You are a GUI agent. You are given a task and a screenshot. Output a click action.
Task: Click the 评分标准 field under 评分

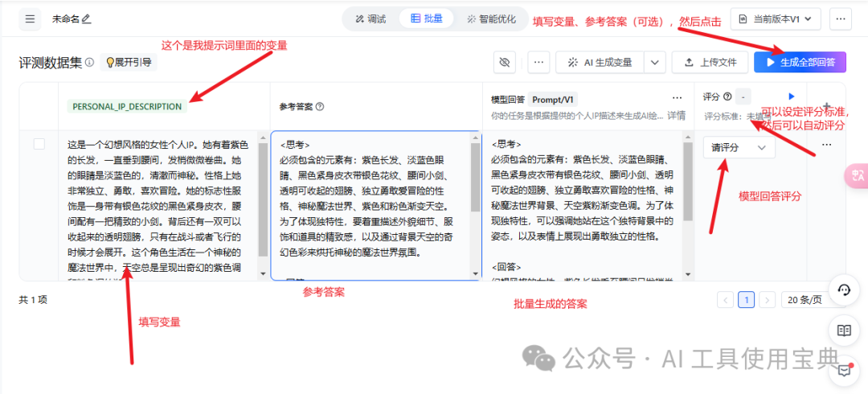737,117
